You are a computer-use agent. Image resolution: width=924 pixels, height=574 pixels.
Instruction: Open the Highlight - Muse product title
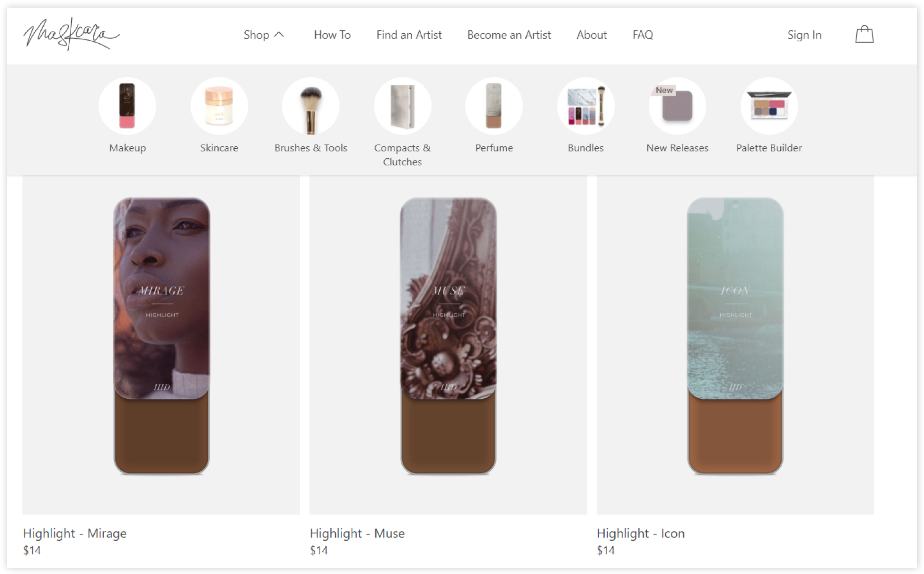tap(357, 533)
